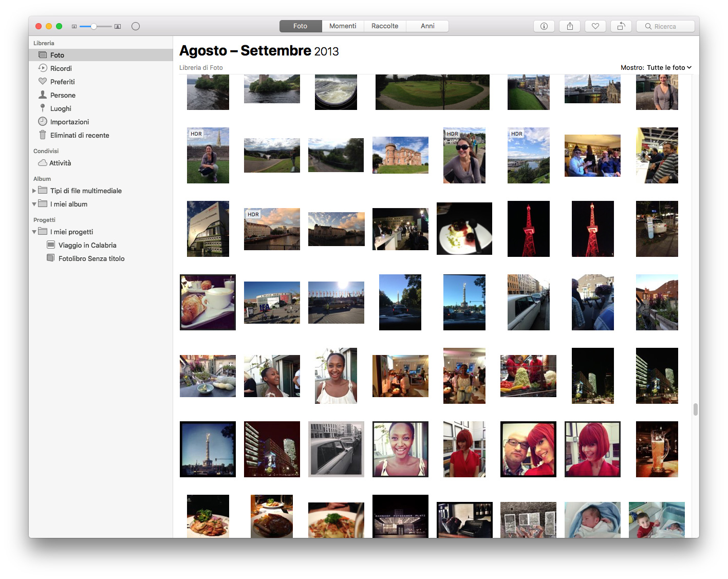Collapse the I miei album folder
The image size is (728, 579).
point(34,204)
